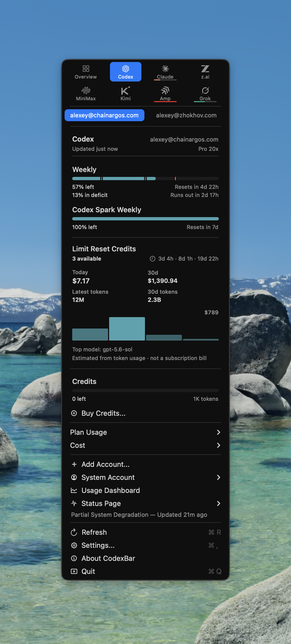Click Refresh menu command
The height and width of the screenshot is (644, 291).
click(x=145, y=532)
